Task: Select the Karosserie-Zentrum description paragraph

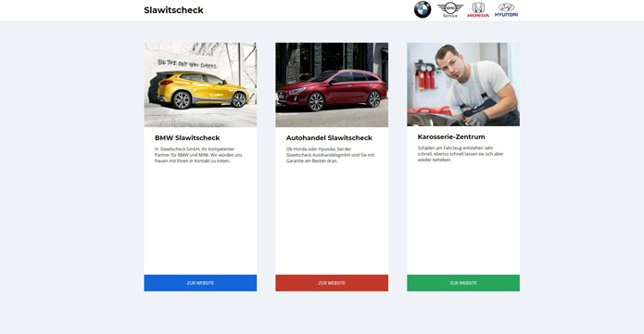Action: [461, 154]
